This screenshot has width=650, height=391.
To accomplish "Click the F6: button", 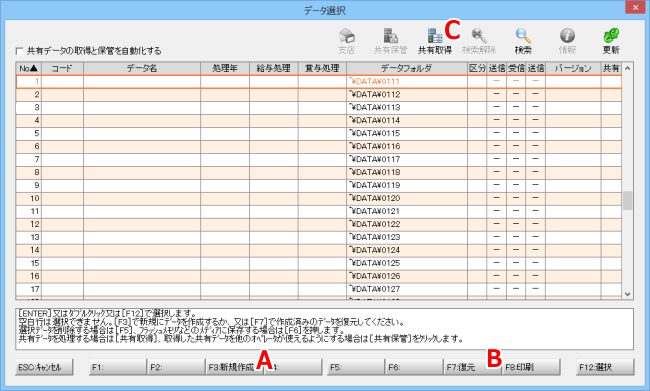I will 415,367.
